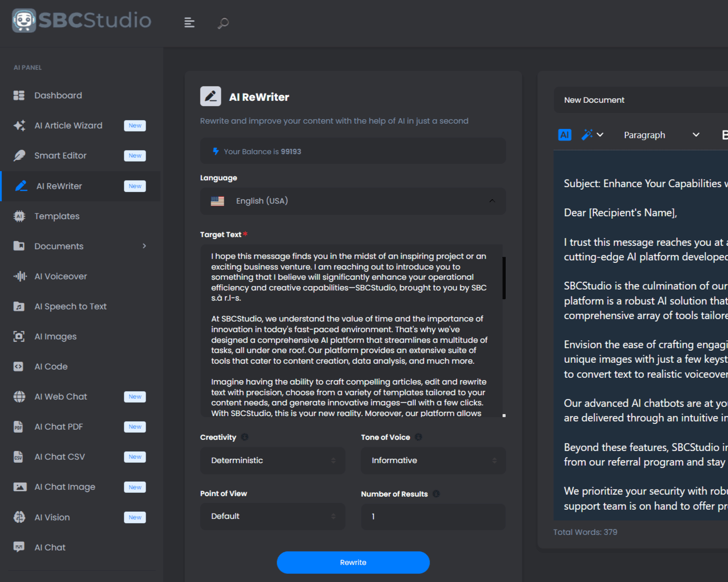Click the Number of Results field
728x582 pixels.
click(433, 517)
